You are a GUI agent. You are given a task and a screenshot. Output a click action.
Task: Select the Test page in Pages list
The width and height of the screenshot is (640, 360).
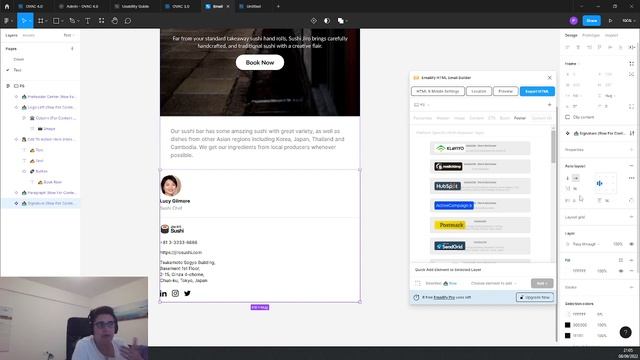(x=17, y=70)
